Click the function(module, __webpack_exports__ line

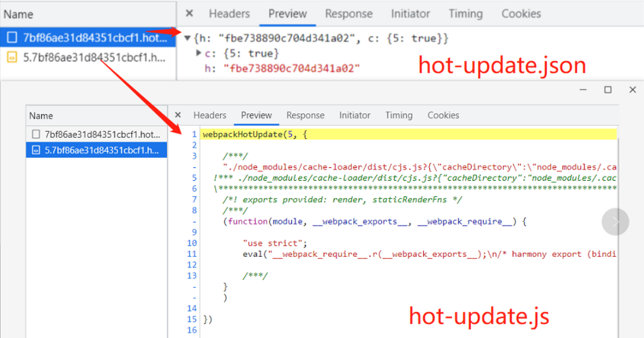[x=375, y=221]
